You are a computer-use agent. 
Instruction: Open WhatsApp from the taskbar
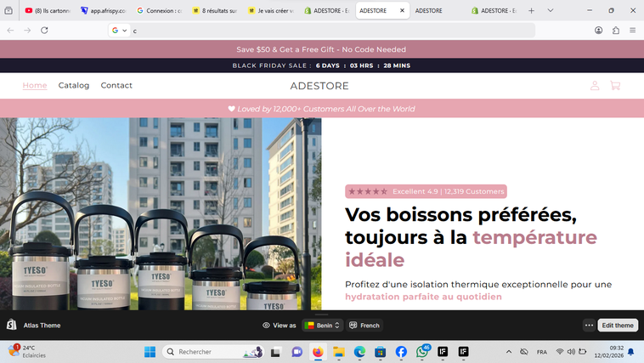tap(422, 352)
